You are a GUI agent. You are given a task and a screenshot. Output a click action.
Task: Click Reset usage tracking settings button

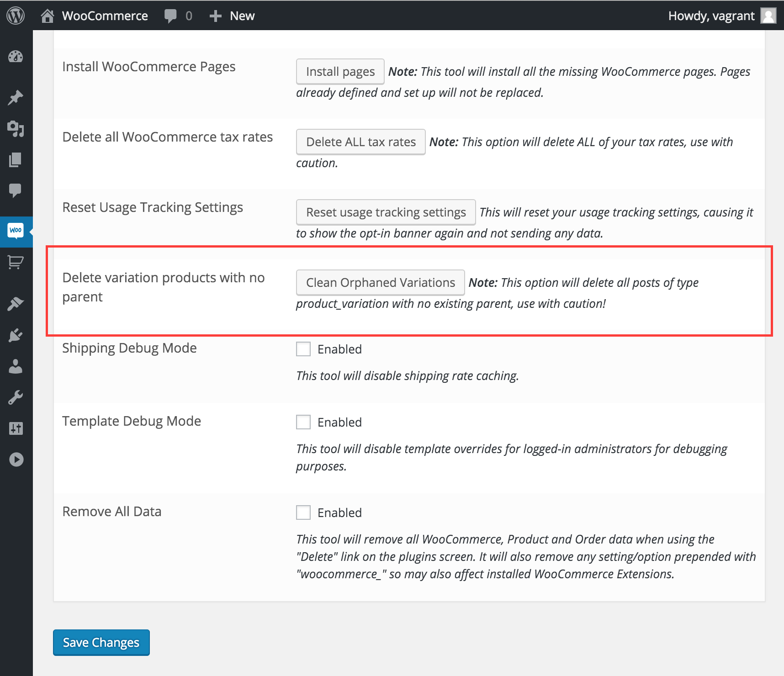386,212
